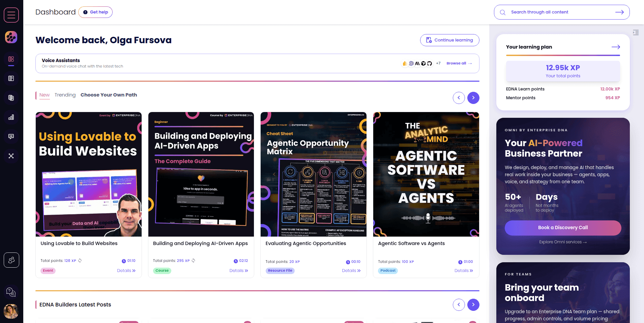Toggle the right panel collapse icon

[636, 32]
